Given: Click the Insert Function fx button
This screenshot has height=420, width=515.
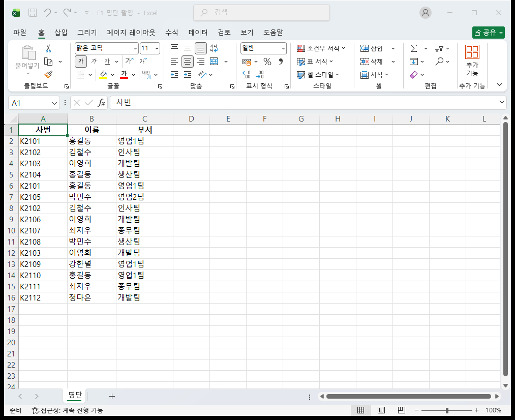Looking at the screenshot, I should (x=101, y=102).
